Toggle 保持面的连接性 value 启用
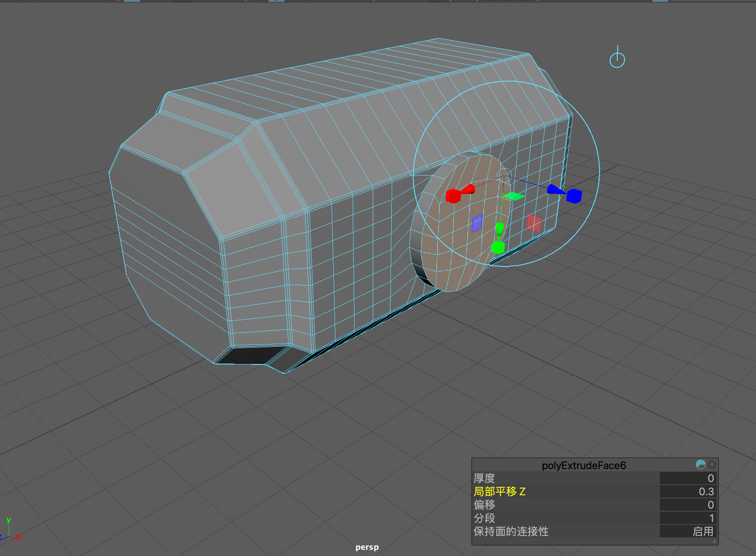Screen dimensions: 756x556 pyautogui.click(x=688, y=531)
